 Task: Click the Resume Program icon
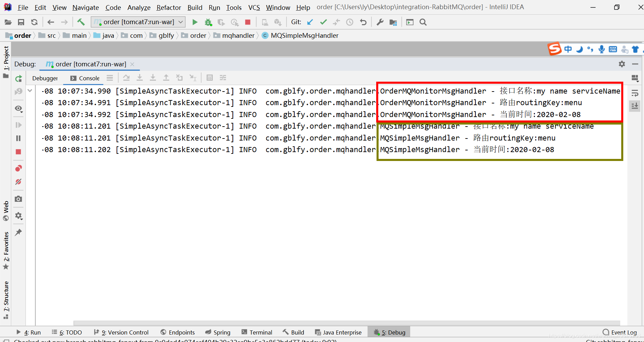[19, 125]
